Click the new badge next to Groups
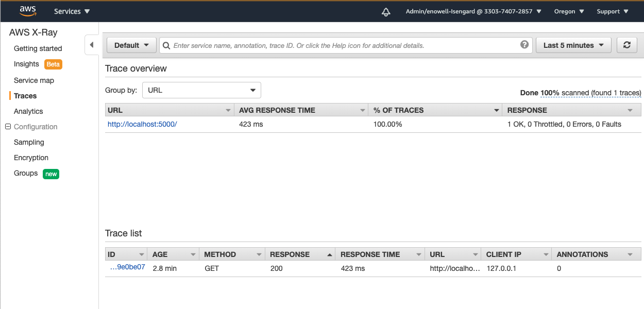 pyautogui.click(x=51, y=174)
